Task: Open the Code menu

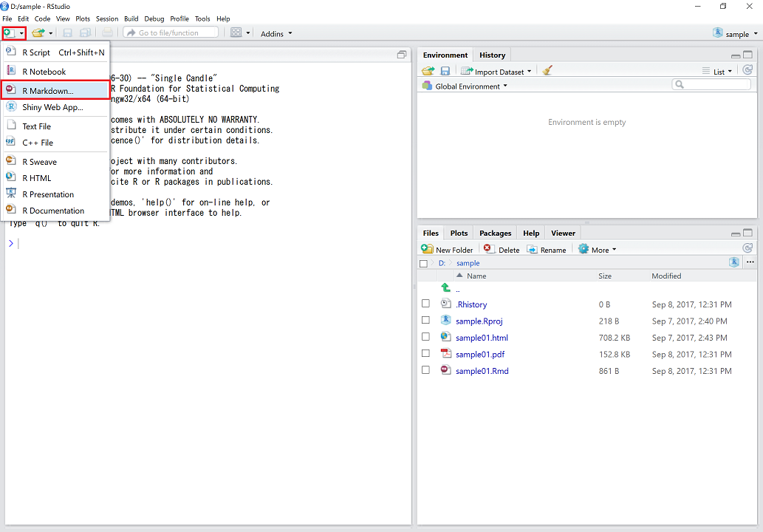Action: tap(42, 18)
